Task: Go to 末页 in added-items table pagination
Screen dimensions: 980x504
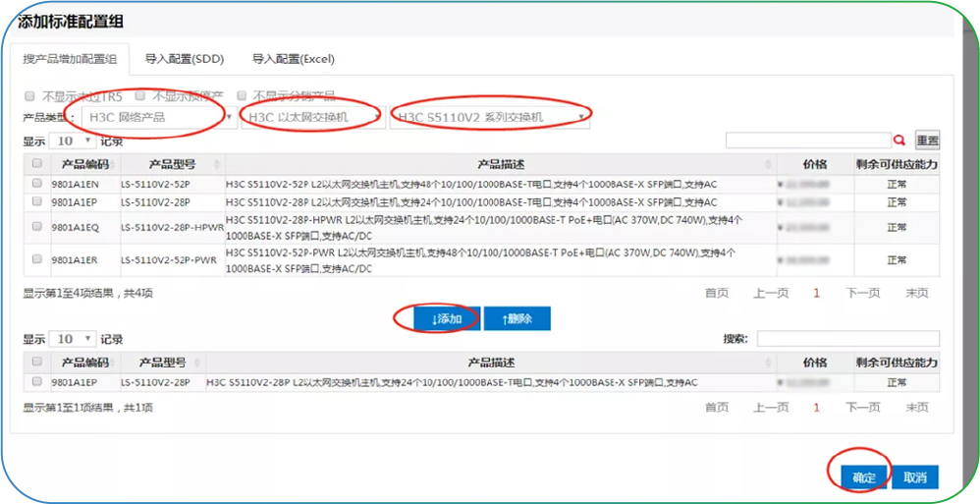Action: [x=917, y=407]
